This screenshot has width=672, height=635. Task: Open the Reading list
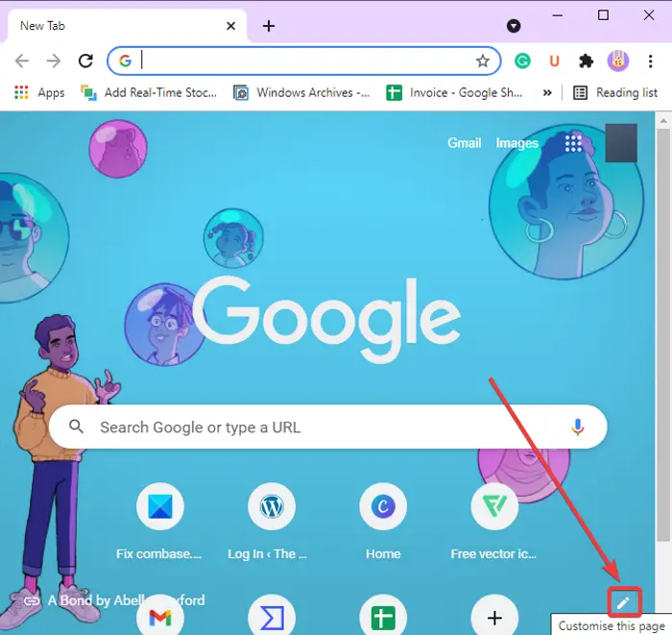click(615, 92)
